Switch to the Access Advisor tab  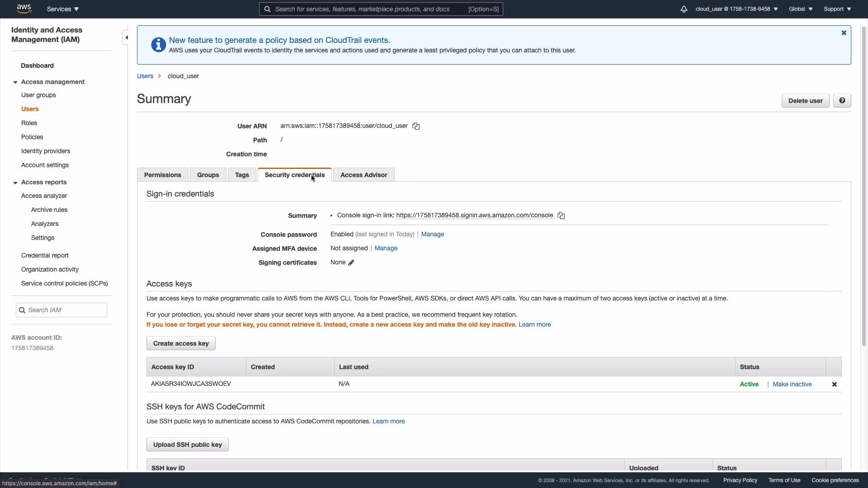coord(363,175)
